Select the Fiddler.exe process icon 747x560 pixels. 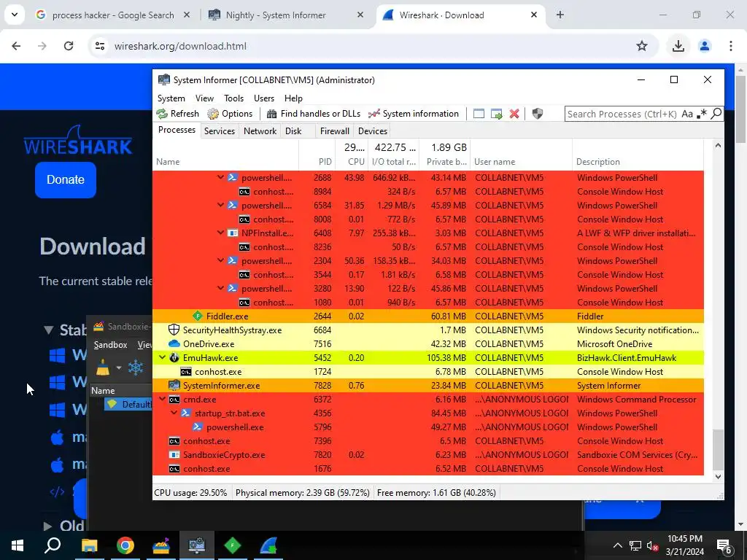point(197,316)
